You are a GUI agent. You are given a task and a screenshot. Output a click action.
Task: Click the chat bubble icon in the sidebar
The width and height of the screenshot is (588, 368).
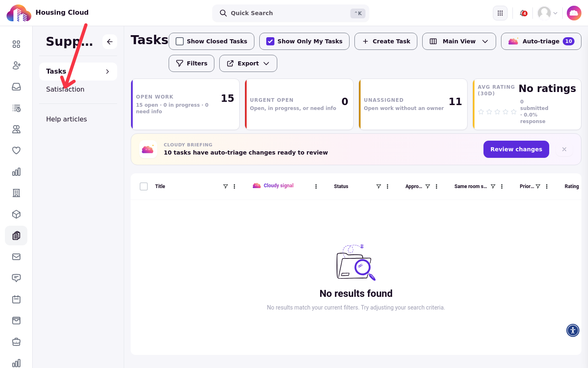tap(16, 278)
